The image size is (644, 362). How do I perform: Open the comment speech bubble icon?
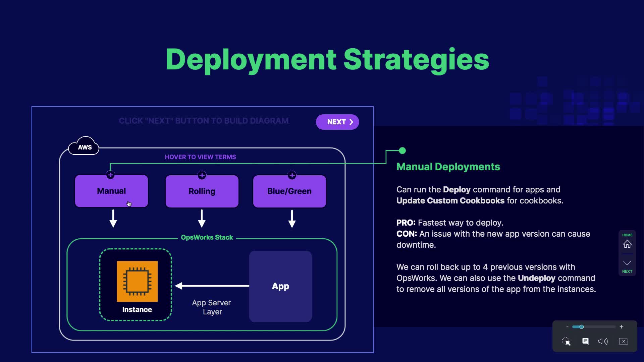[585, 341]
